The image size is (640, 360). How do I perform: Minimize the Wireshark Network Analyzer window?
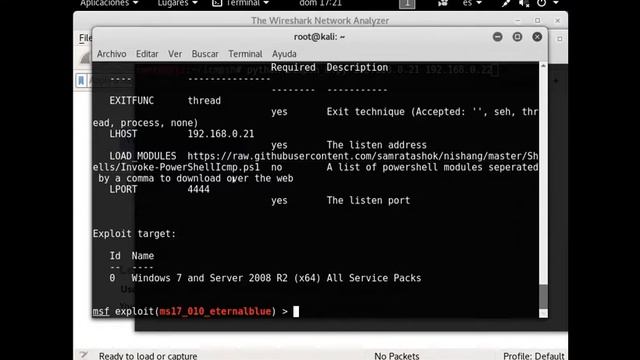point(518,20)
